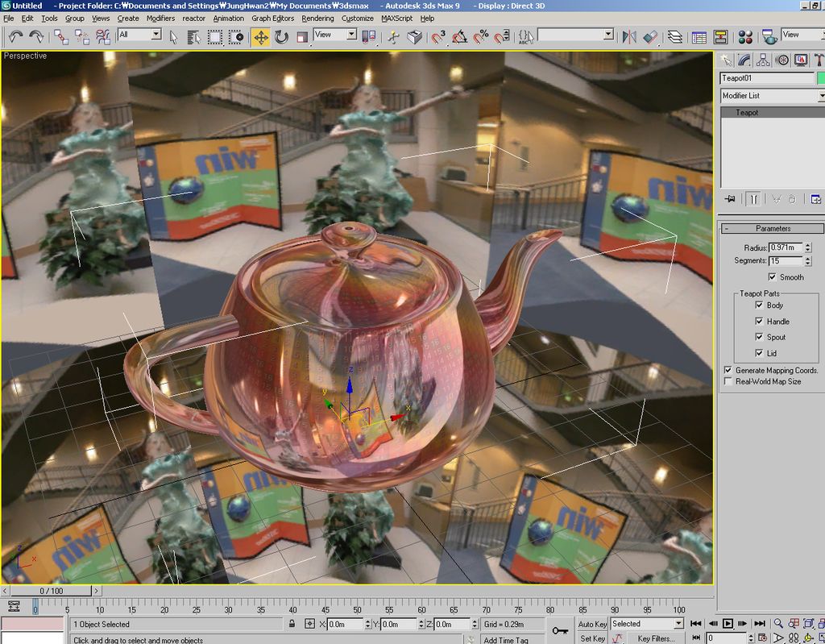Switch to the Create panel tab
Screen dimensions: 825x644
point(726,60)
